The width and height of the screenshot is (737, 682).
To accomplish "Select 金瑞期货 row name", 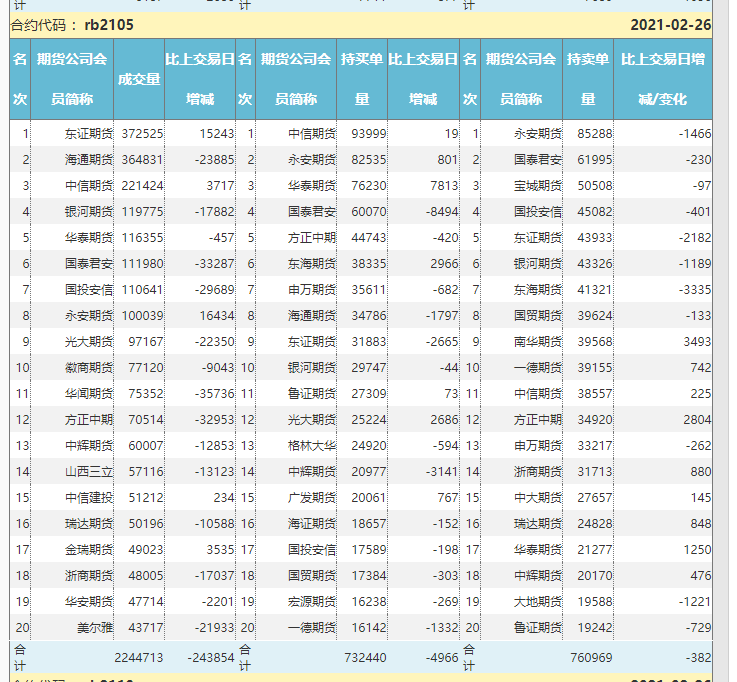I will click(89, 549).
